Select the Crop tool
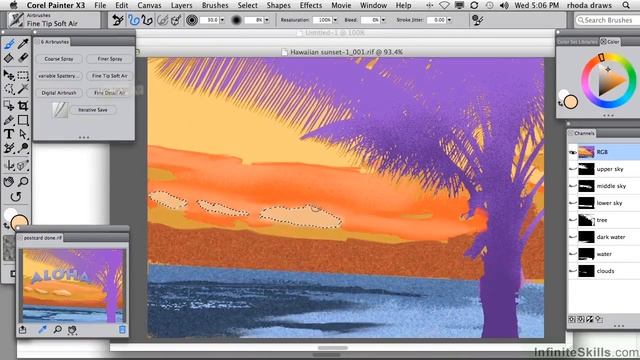 23,105
